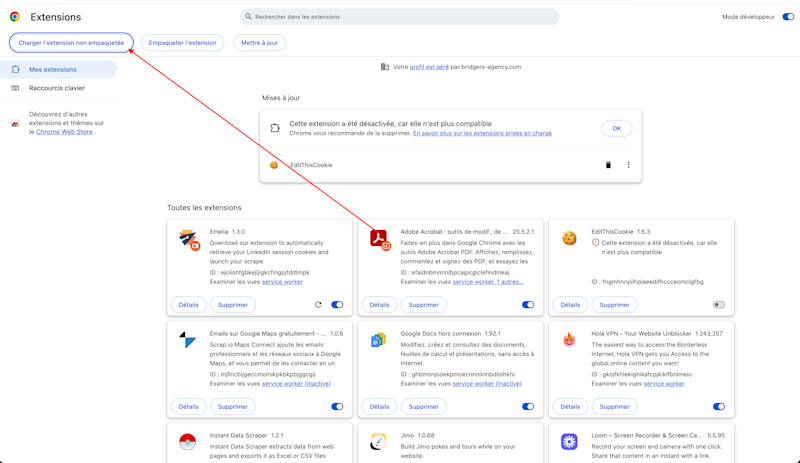Image resolution: width=800 pixels, height=463 pixels.
Task: Reload the Emelia extension
Action: click(x=318, y=305)
